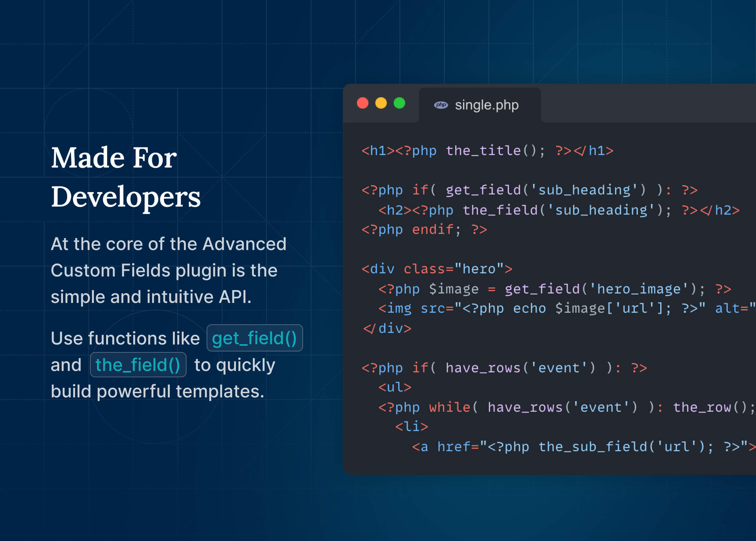Click the get_field() code badge
Image resolution: width=756 pixels, height=541 pixels.
click(x=255, y=338)
